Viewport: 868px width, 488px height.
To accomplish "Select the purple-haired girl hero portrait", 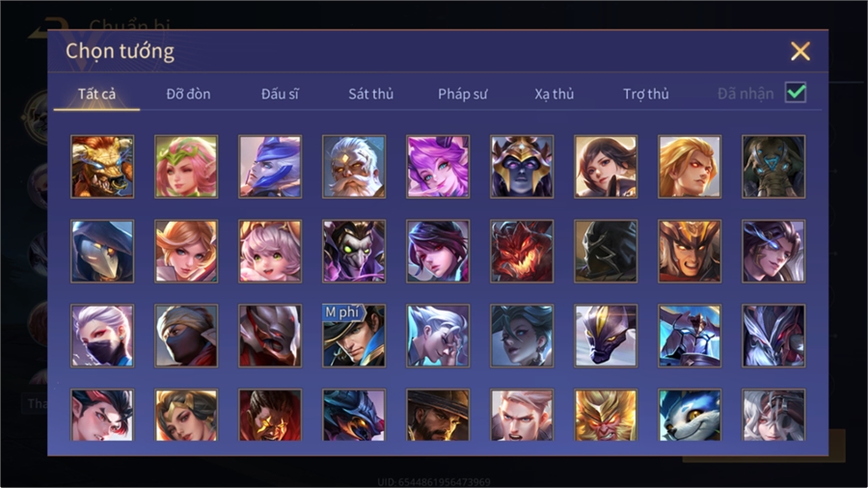I will point(438,167).
